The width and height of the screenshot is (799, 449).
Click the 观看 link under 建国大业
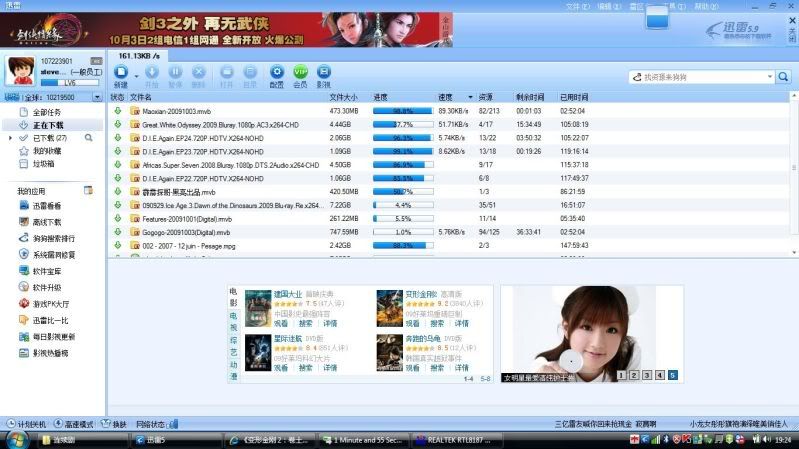click(x=280, y=324)
